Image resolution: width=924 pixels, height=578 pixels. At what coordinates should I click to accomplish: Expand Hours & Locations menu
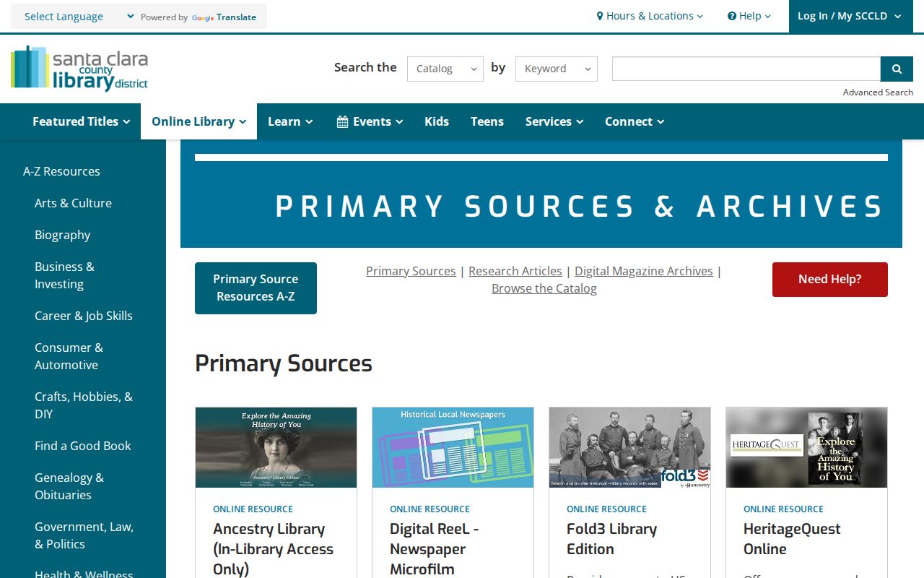[650, 16]
